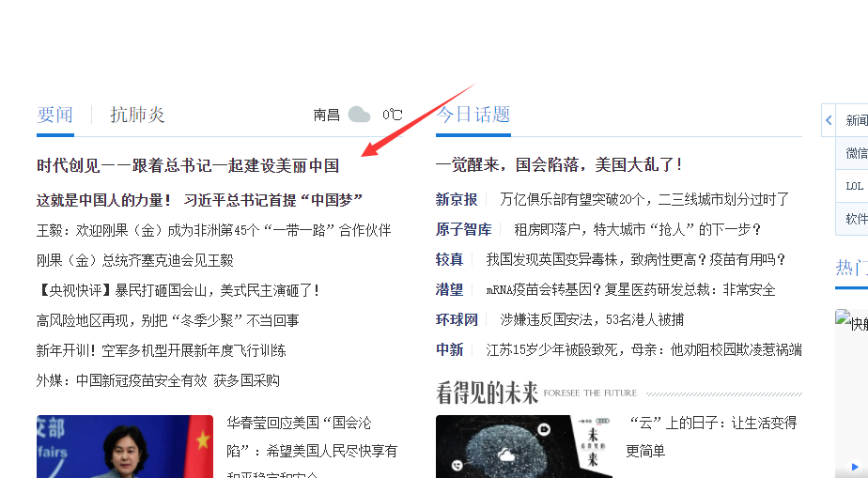
Task: Open article 一觉醒来，国会陷落，美国大乱了！
Action: pos(559,164)
